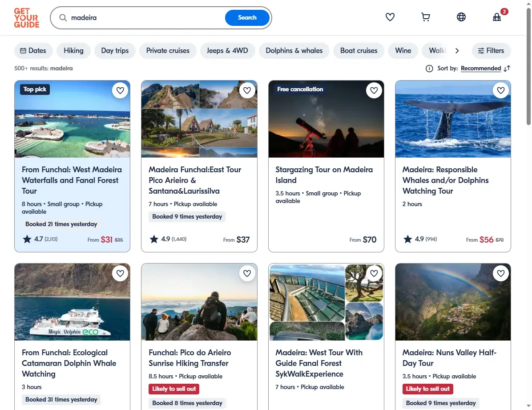Save West Madeira Waterfalls tour to wishlist
Viewport: 532px width, 410px height.
coord(120,90)
